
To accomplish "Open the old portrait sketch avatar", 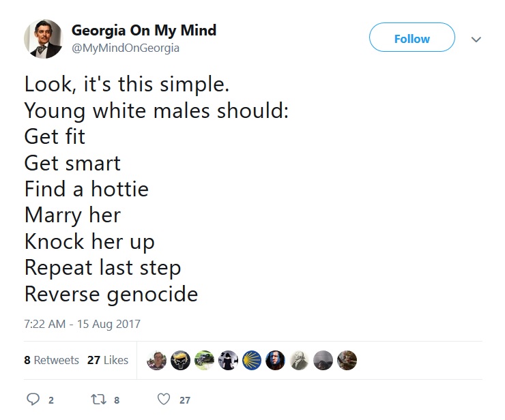I will point(299,360).
